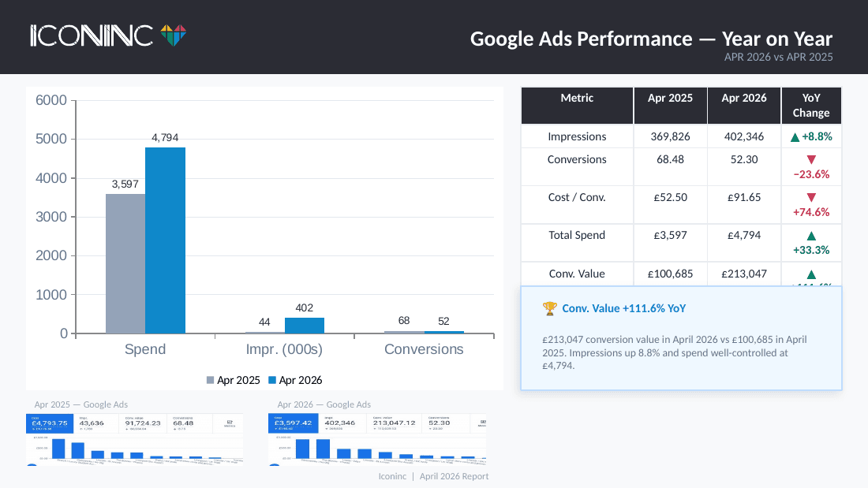Viewport: 868px width, 488px height.
Task: Click the '−23.6%' YoY change value
Action: [x=811, y=174]
